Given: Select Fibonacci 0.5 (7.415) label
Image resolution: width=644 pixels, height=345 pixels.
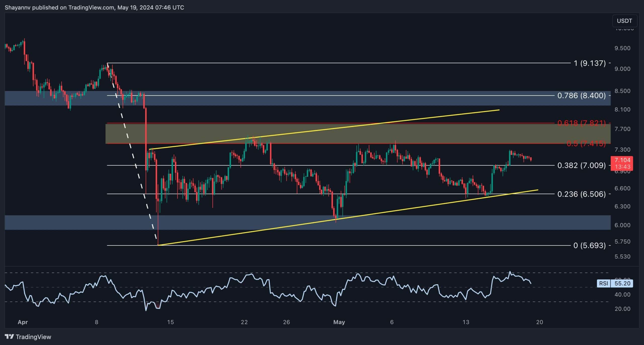Looking at the screenshot, I should click(586, 144).
